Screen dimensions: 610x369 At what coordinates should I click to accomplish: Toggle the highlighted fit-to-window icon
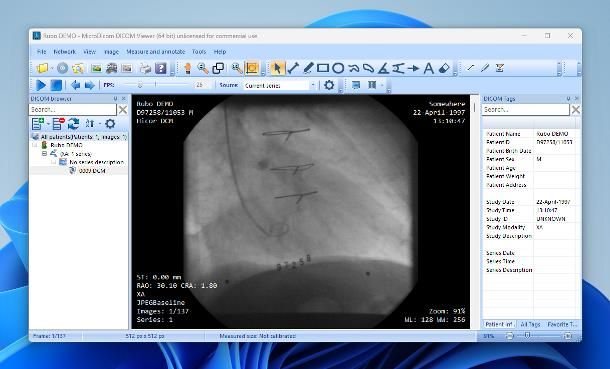252,68
